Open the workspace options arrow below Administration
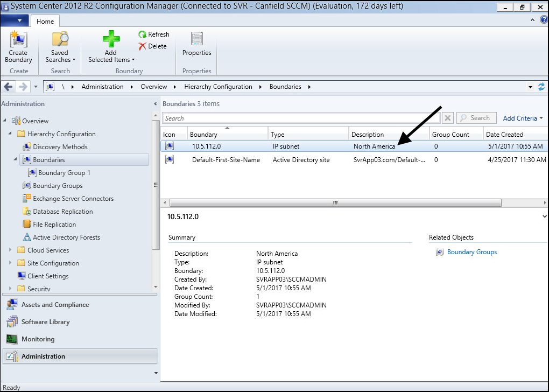 [156, 374]
